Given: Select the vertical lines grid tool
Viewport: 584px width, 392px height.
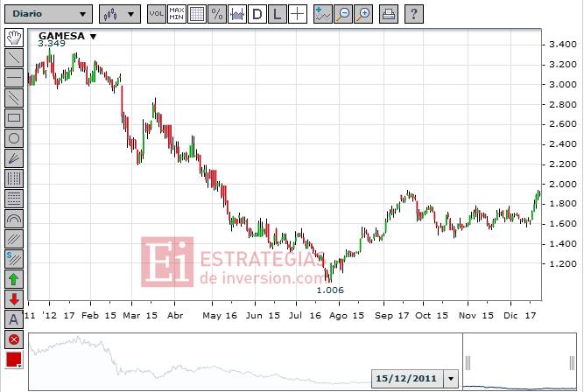Looking at the screenshot, I should (14, 178).
